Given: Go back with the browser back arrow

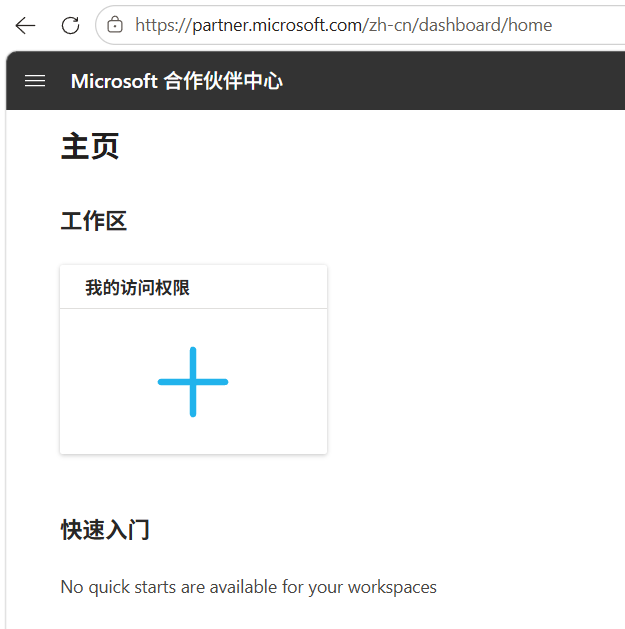Looking at the screenshot, I should pyautogui.click(x=25, y=26).
